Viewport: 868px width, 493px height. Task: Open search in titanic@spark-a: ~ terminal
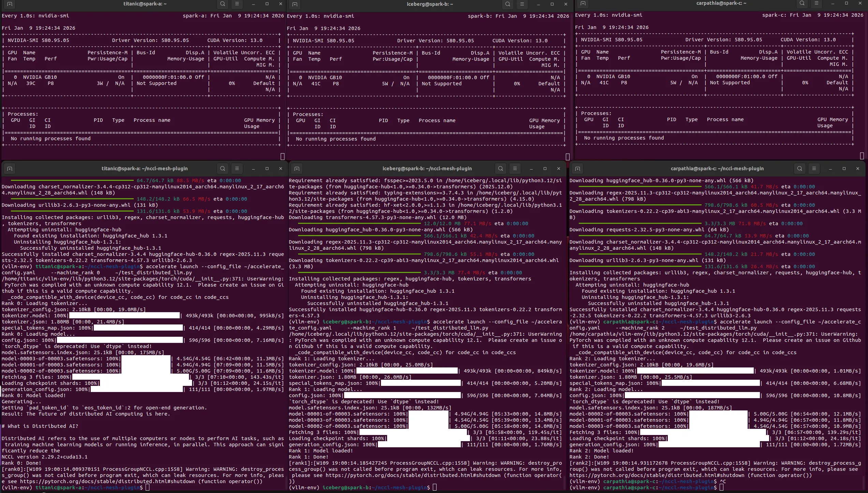(x=223, y=4)
